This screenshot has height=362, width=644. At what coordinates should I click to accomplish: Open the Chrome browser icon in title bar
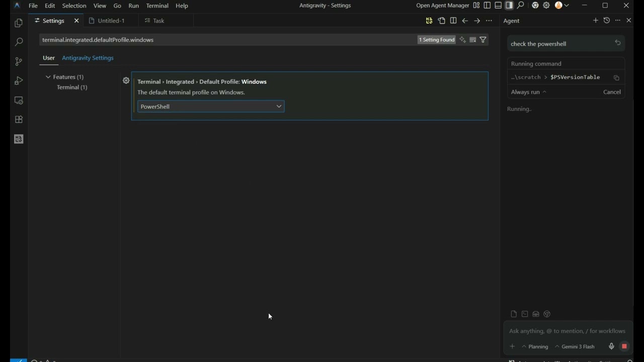click(x=535, y=6)
